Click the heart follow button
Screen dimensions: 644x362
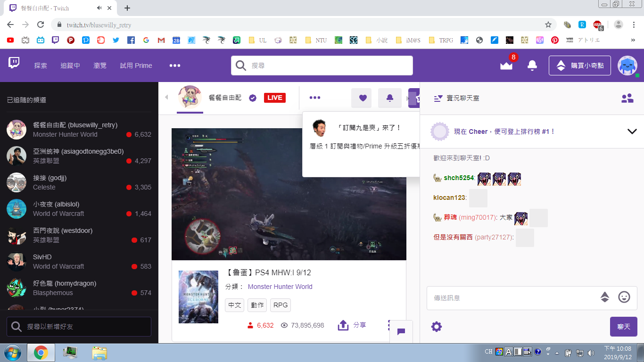(x=363, y=98)
